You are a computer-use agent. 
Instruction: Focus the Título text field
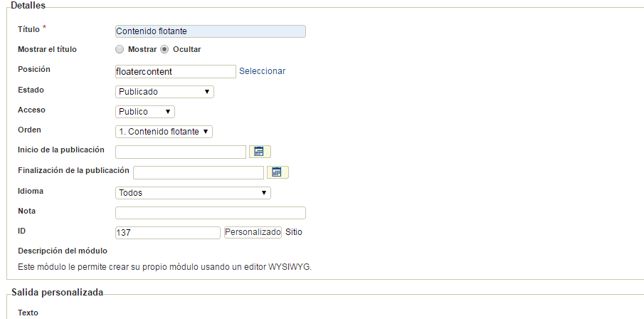(211, 31)
